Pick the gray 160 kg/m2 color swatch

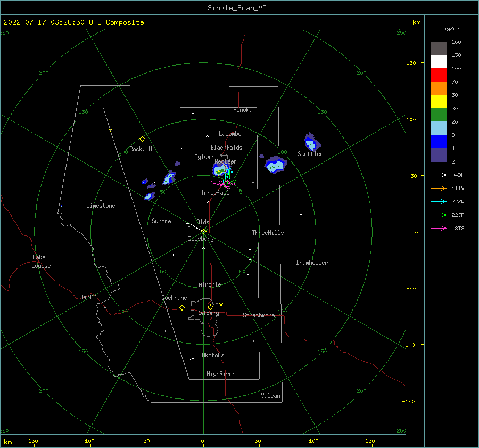click(439, 48)
